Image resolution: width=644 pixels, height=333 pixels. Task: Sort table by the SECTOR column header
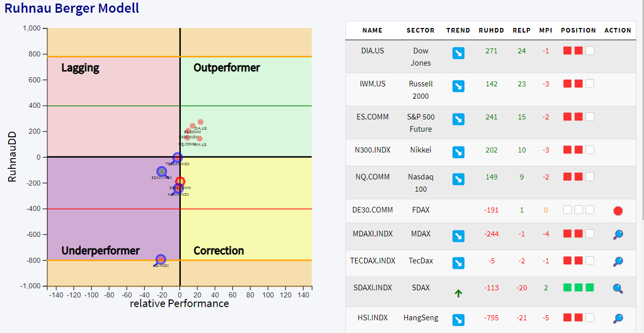pos(421,31)
